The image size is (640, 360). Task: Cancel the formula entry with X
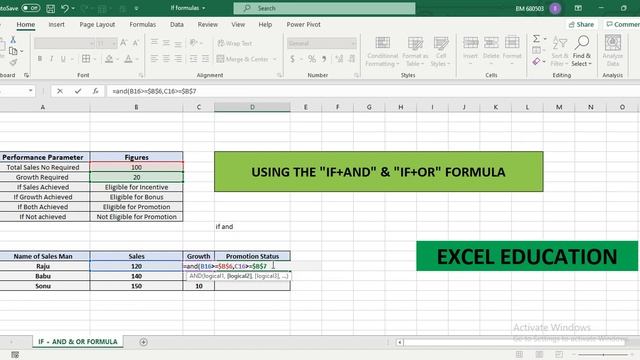(x=60, y=91)
